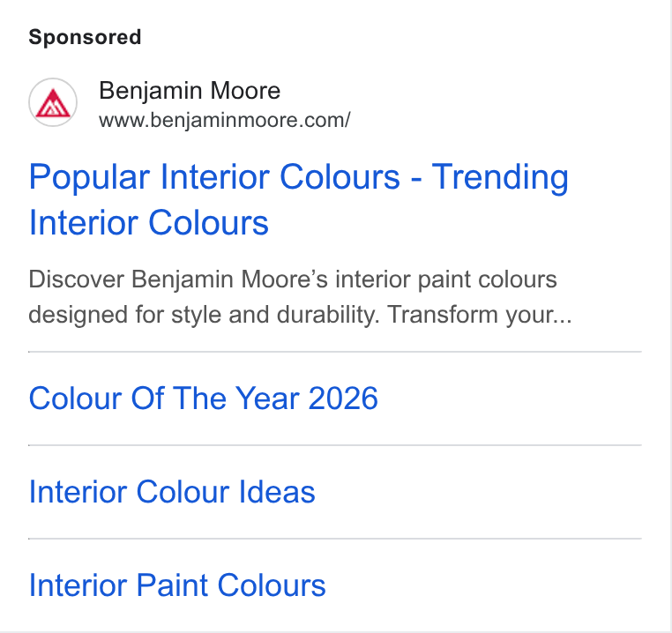Click the circular favicon beside the advertiser name
Screen dimensions: 672x633
pyautogui.click(x=53, y=102)
